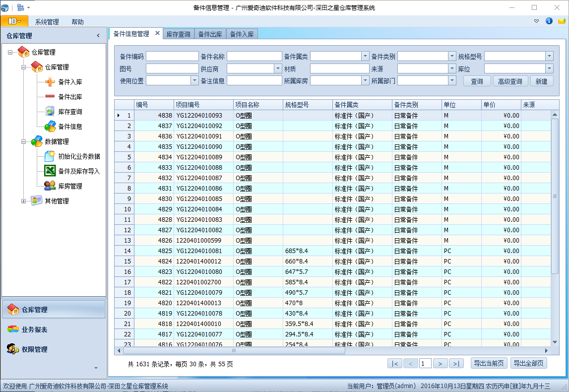Collapse root 仓库管理 tree node
569x392 pixels.
tap(10, 52)
